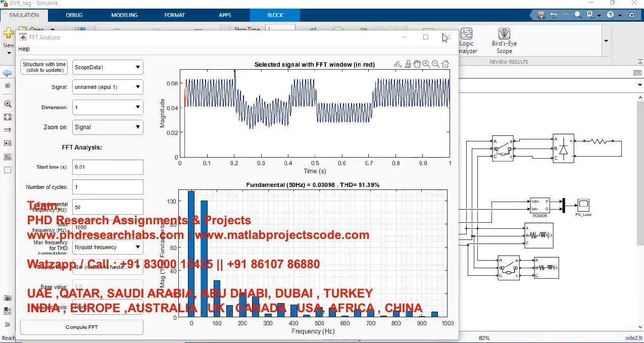Click the zoom-in tool in Simulink palette
Image resolution: width=644 pixels, height=343 pixels.
(8, 104)
